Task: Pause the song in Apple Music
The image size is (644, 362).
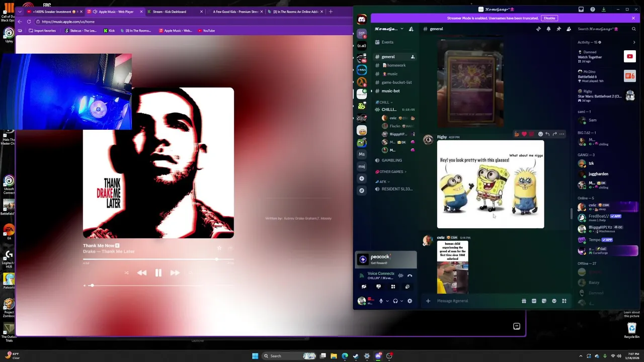Action: [158, 273]
